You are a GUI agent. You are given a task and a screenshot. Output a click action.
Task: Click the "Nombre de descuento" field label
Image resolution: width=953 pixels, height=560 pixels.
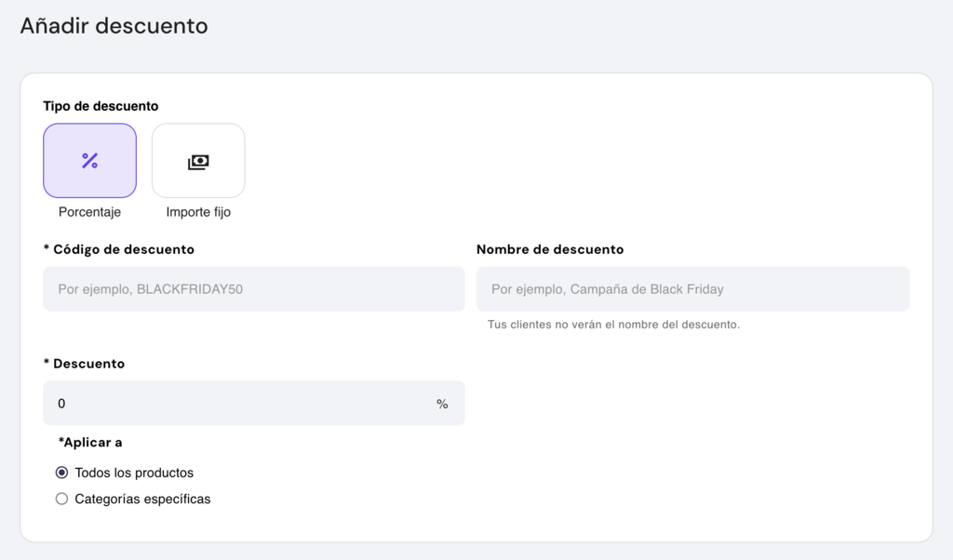tap(550, 249)
